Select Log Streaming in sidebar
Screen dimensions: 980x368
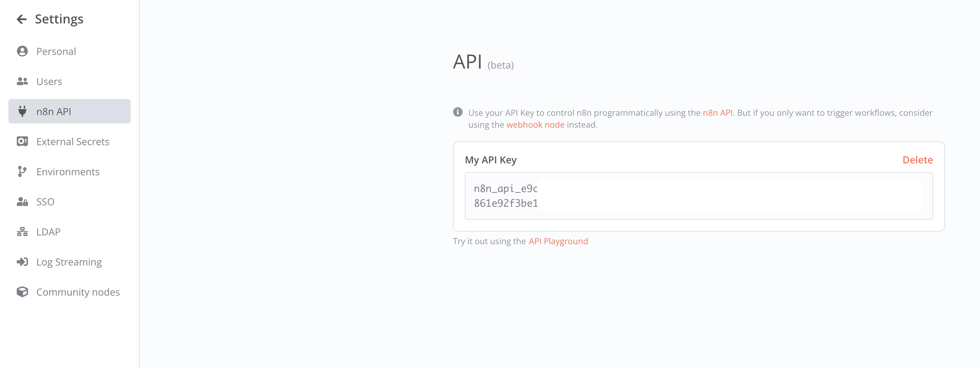click(x=69, y=262)
